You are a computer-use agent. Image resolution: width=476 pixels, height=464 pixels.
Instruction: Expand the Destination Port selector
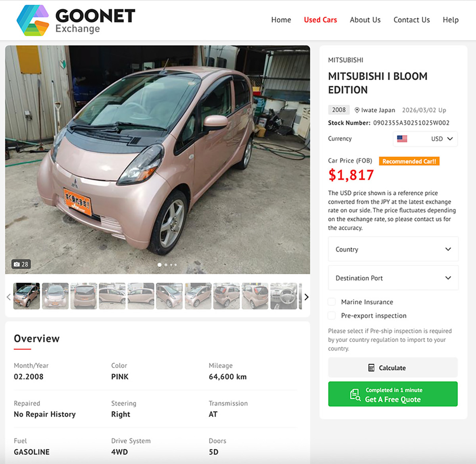tap(393, 278)
